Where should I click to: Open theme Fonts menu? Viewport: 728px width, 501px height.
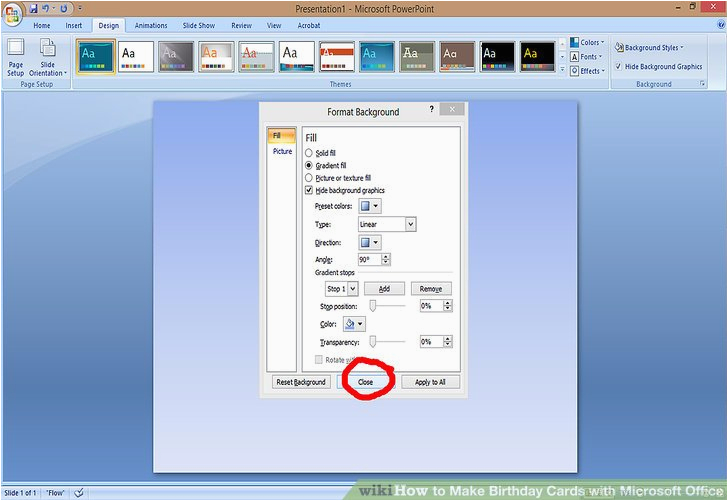(x=587, y=57)
